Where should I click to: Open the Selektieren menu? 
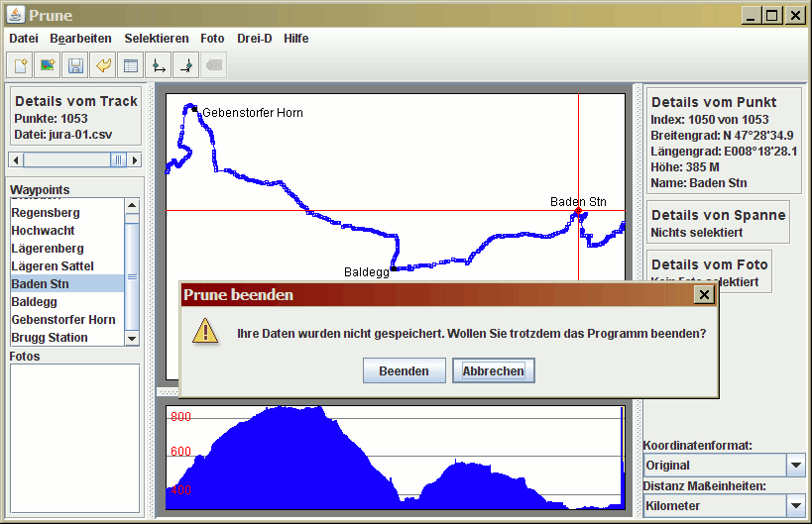click(x=156, y=39)
